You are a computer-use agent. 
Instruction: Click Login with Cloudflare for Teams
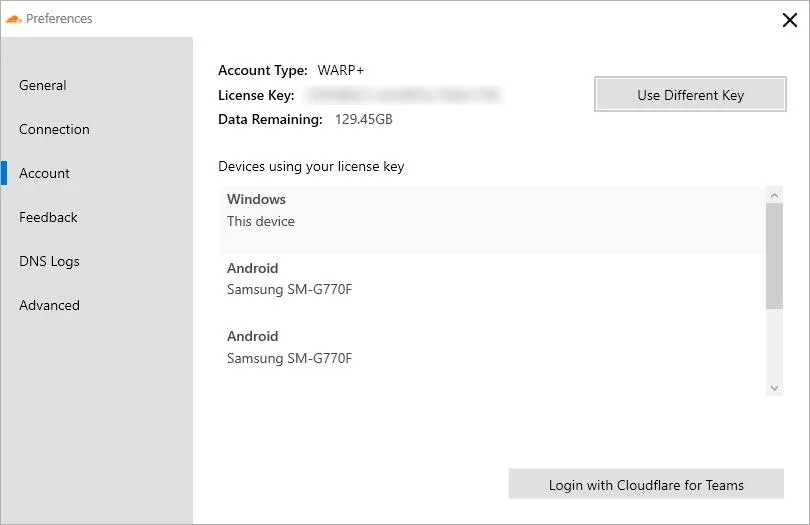tap(646, 485)
